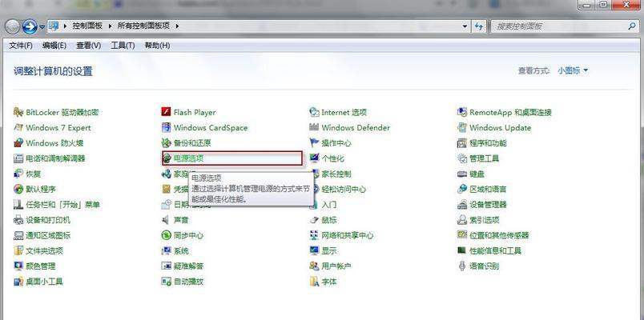Image resolution: width=644 pixels, height=320 pixels.
Task: Open the recent pages dropdown arrow
Action: (42, 27)
